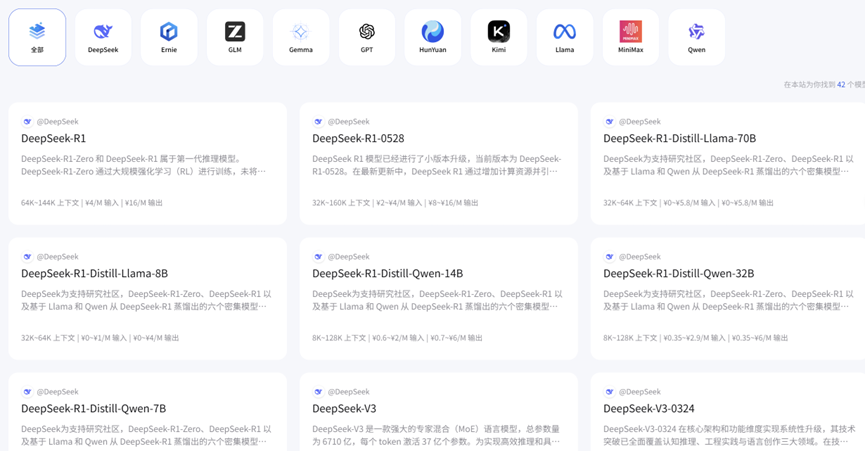The height and width of the screenshot is (451, 865).
Task: Click description of DeepSeek-R1 card
Action: click(143, 165)
